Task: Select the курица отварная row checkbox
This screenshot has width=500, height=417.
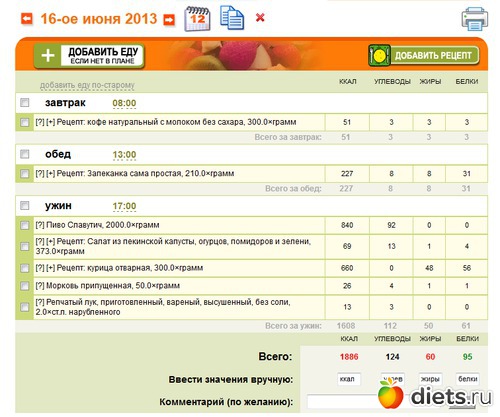Action: [x=25, y=268]
